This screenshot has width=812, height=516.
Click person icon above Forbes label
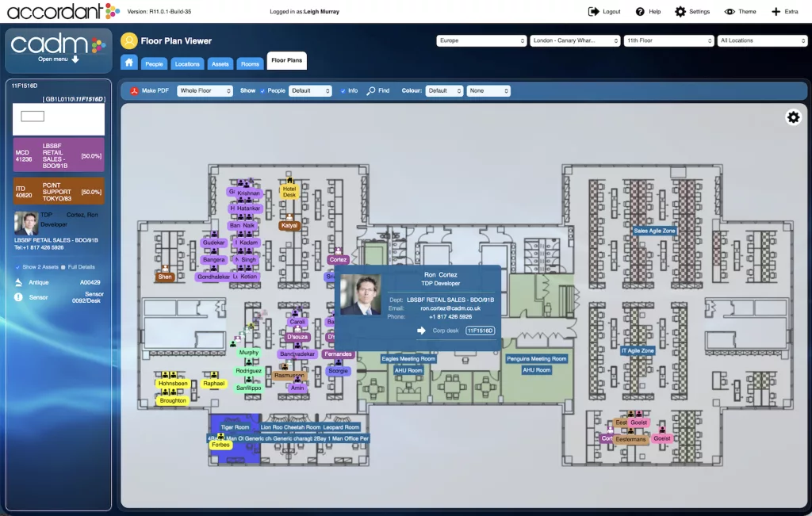pos(220,436)
